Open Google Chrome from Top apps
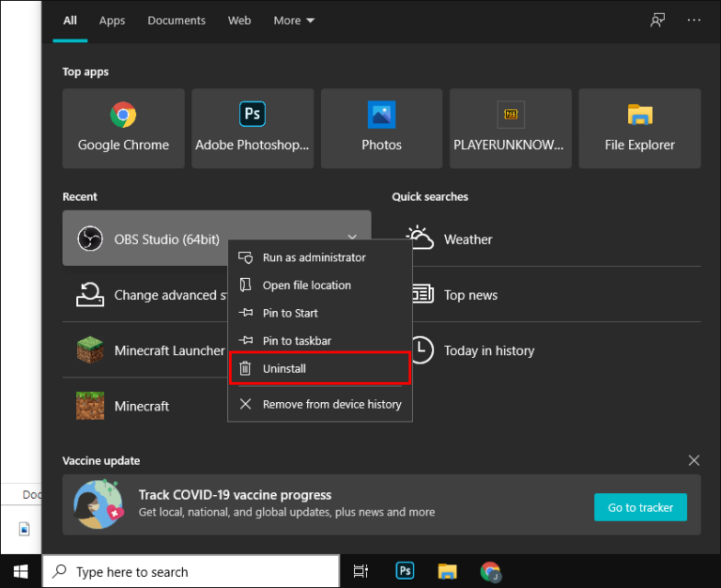The image size is (721, 588). (x=123, y=129)
